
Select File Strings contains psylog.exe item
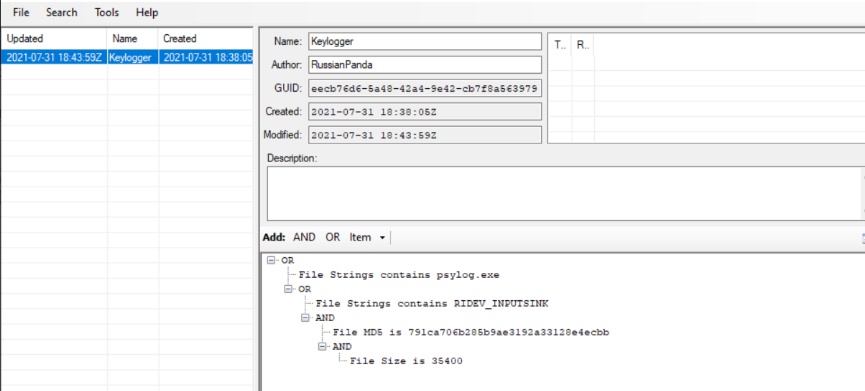[x=399, y=275]
